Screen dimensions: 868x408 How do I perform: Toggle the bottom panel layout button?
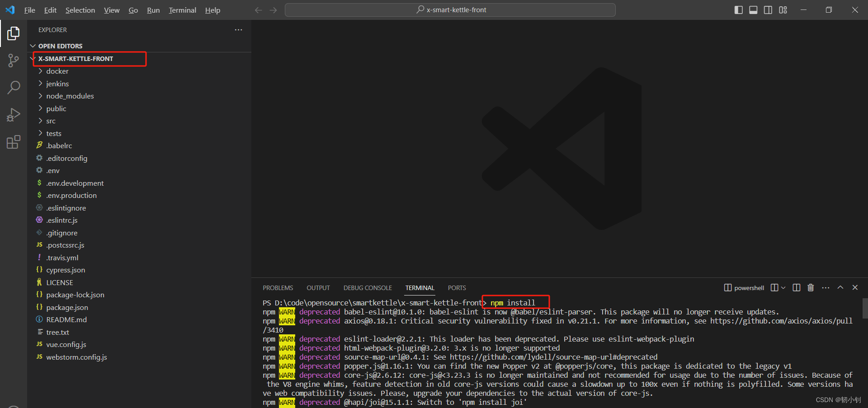point(753,10)
